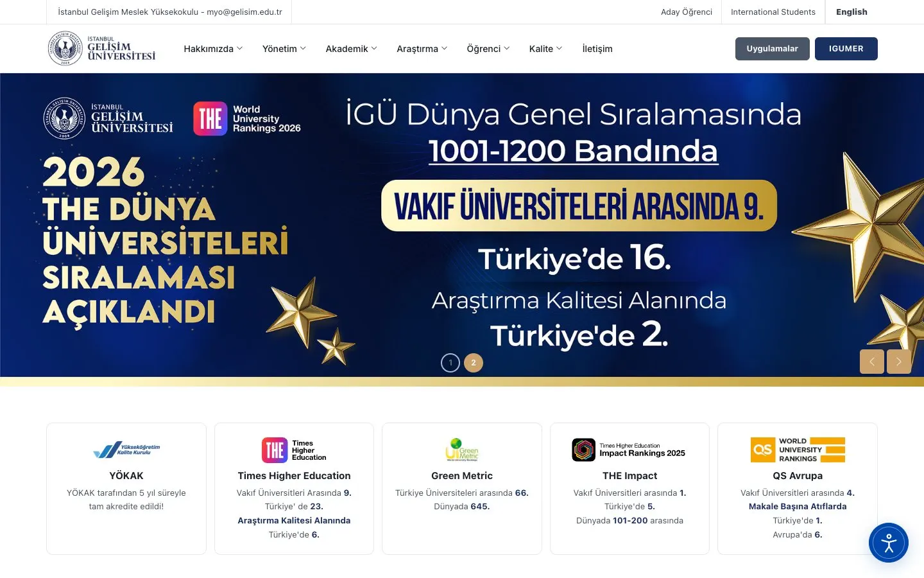Click "Makale Başına Atıflarda" text

(798, 507)
